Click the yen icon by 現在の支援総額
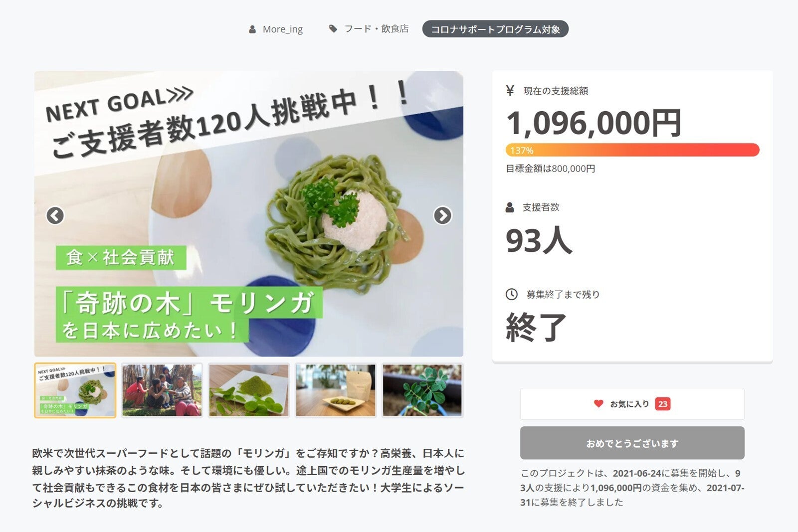 (x=510, y=91)
